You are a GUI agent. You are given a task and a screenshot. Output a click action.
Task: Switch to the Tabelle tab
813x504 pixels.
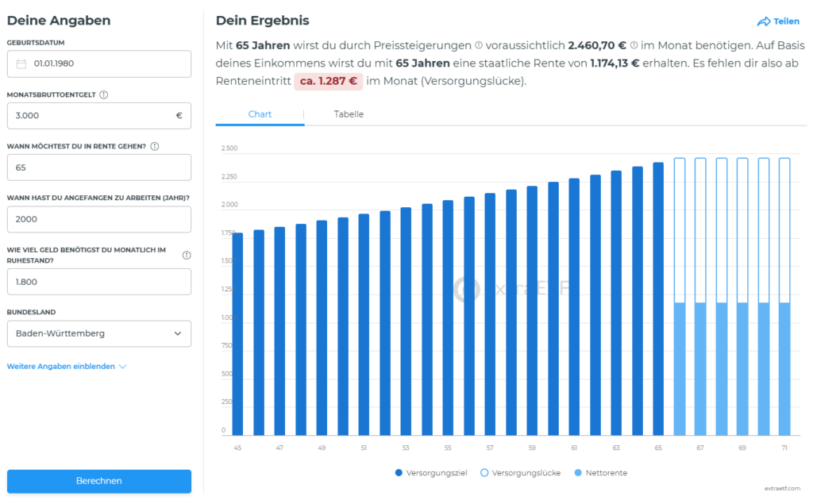(349, 113)
